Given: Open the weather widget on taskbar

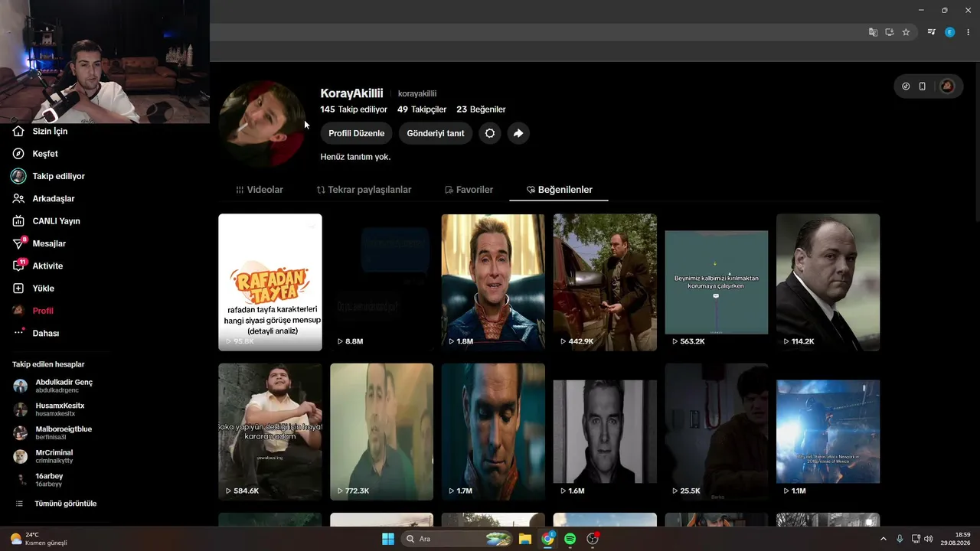Looking at the screenshot, I should (x=38, y=539).
